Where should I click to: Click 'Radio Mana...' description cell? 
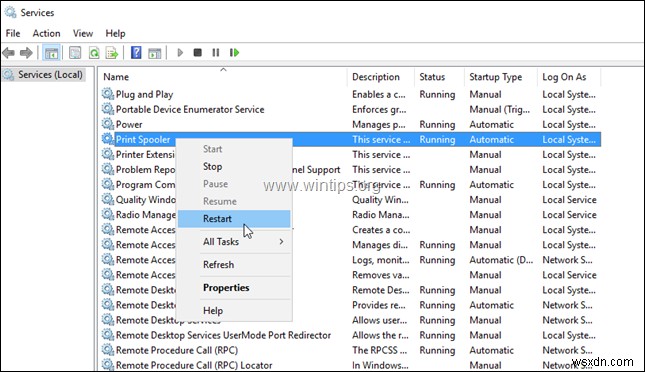click(381, 215)
